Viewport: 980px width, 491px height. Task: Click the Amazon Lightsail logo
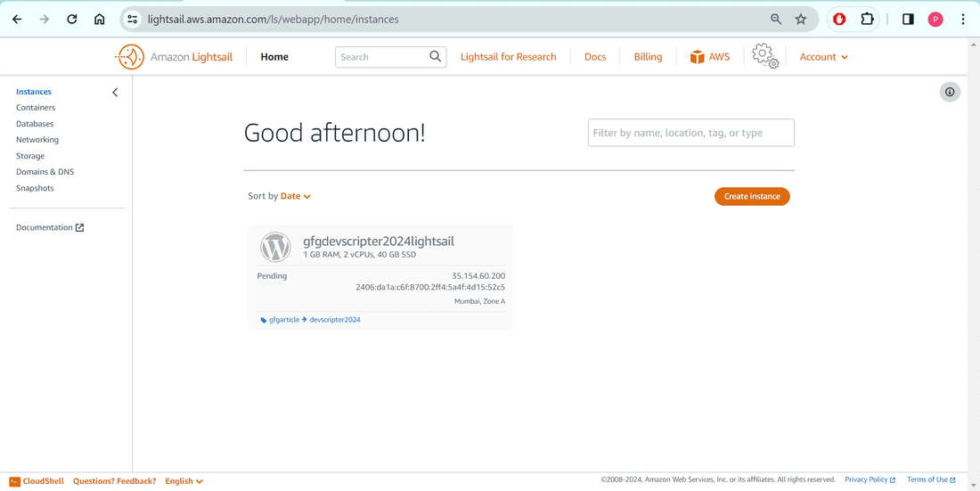coord(174,57)
